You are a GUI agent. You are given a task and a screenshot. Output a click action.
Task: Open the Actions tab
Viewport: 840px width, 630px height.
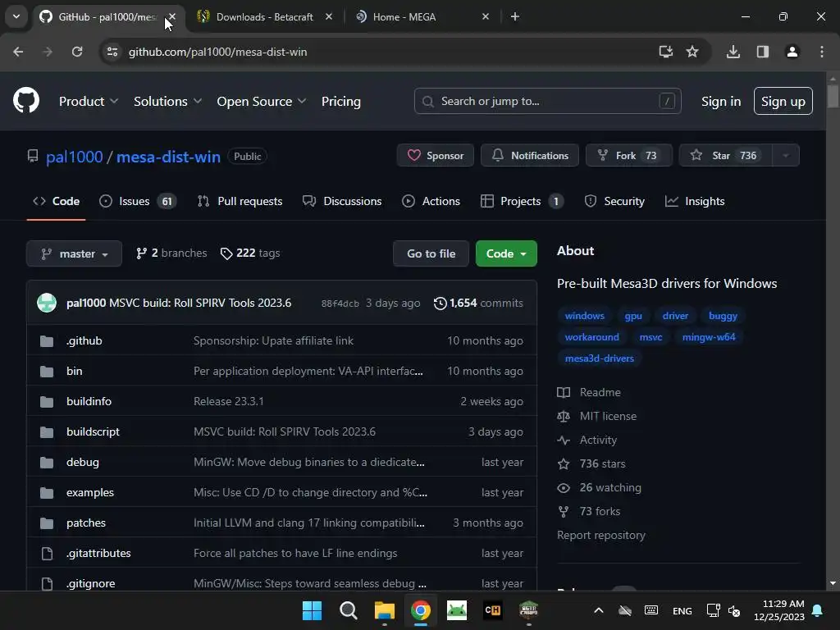(x=431, y=202)
